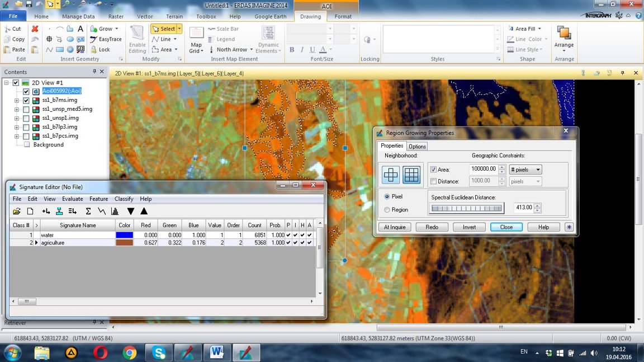
Task: Open the Line tool dropdown
Action: tap(175, 39)
